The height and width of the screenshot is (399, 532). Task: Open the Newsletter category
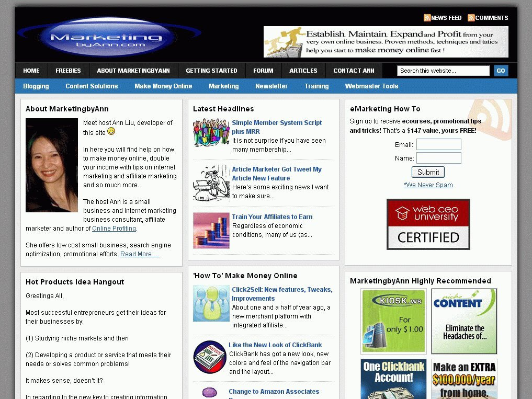(x=271, y=86)
